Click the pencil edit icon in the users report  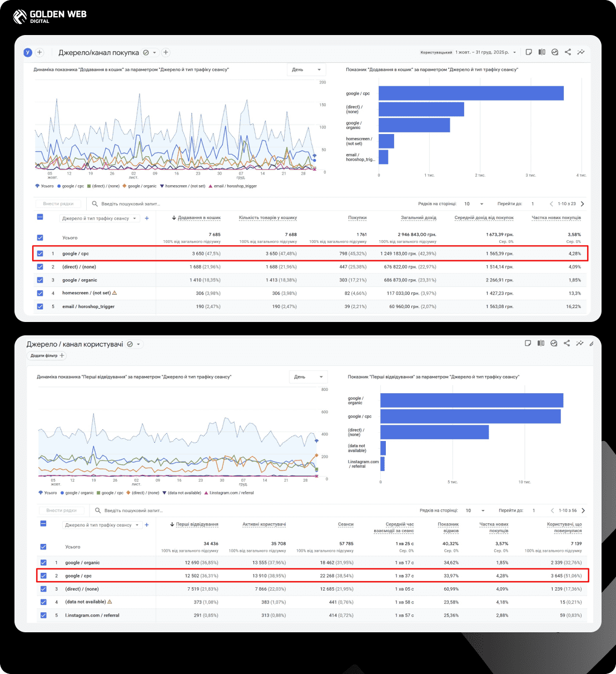pos(592,344)
